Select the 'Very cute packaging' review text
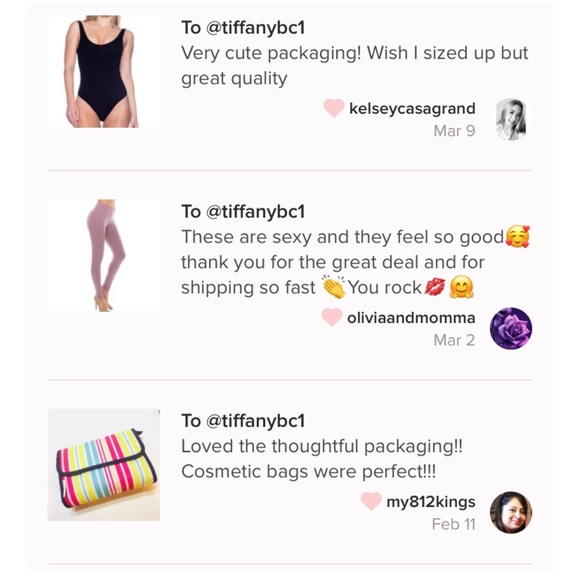 355,65
